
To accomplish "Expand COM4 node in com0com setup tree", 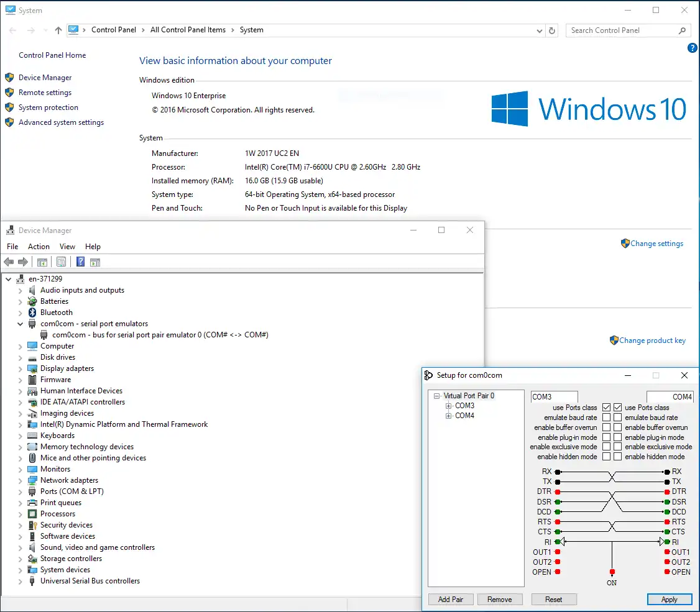I will 448,416.
